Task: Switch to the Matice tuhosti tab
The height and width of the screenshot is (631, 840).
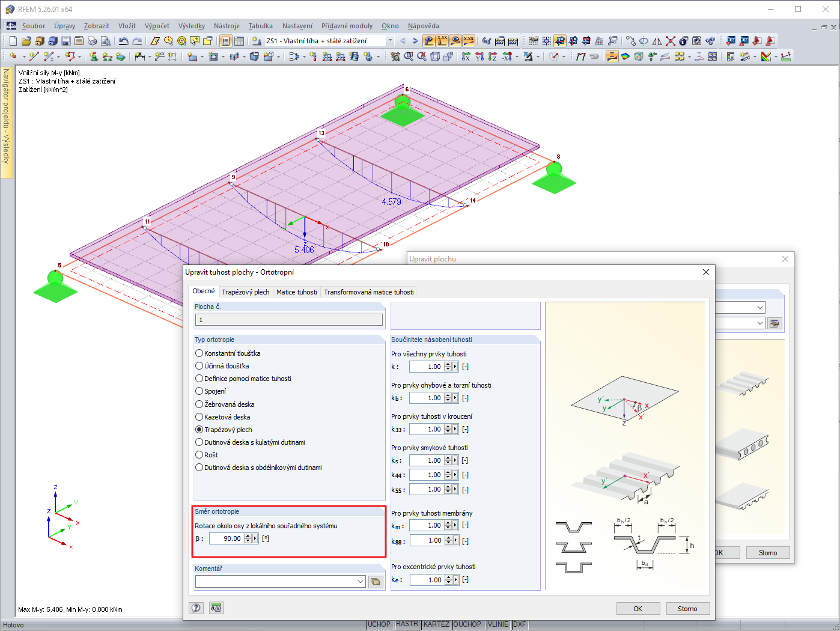Action: coord(297,292)
